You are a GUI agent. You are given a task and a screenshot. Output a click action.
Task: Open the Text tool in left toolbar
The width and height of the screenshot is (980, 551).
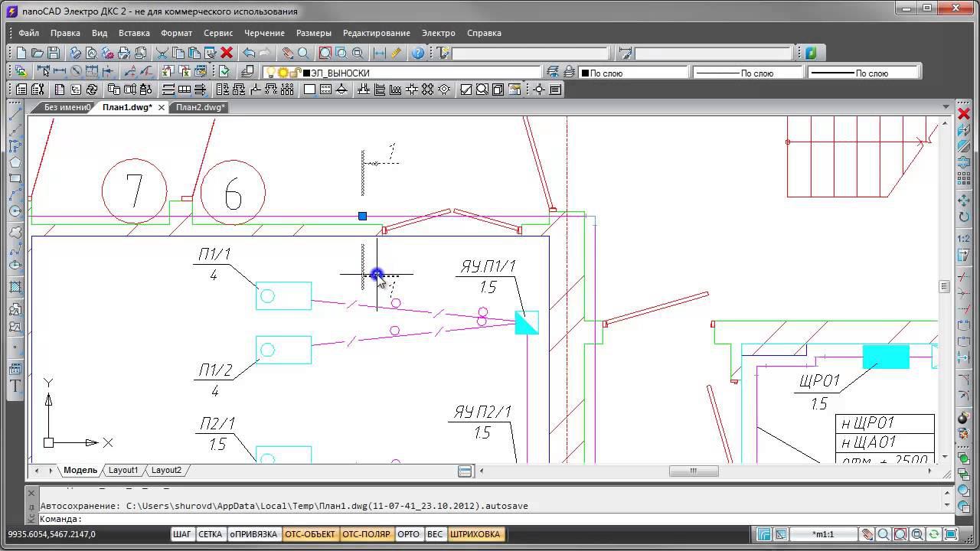[15, 386]
